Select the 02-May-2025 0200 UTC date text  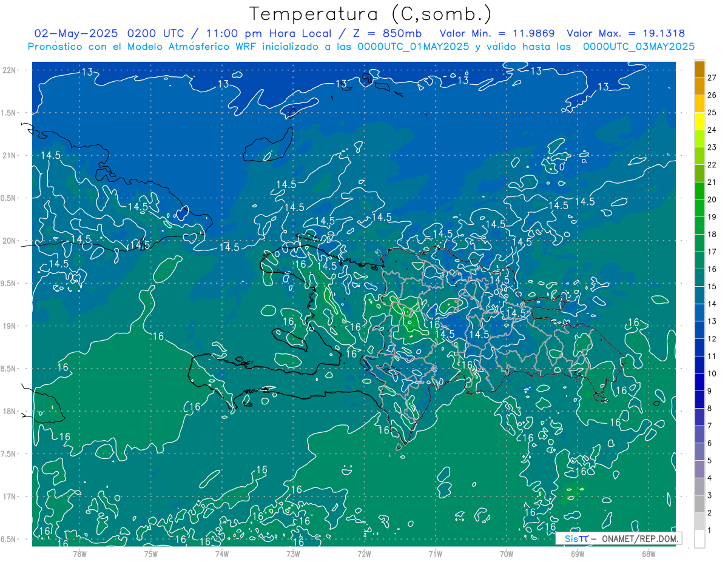(111, 33)
